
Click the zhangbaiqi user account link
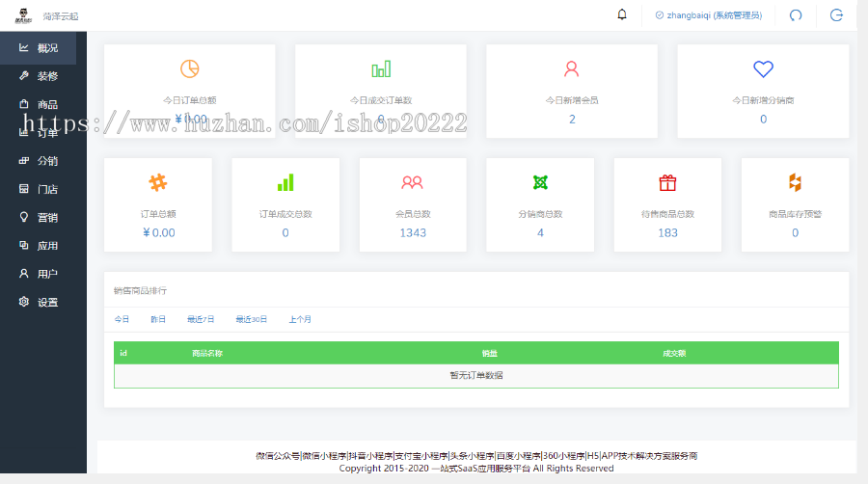pos(709,15)
